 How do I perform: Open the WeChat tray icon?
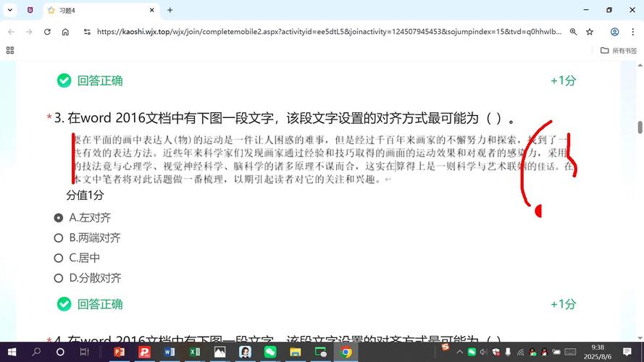pyautogui.click(x=472, y=352)
